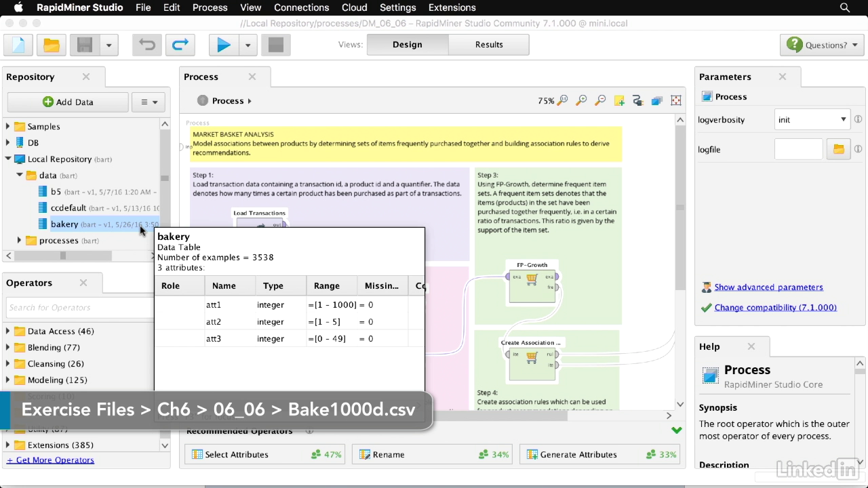Expand the Samples repository folder
The width and height of the screenshot is (868, 488).
pyautogui.click(x=8, y=127)
